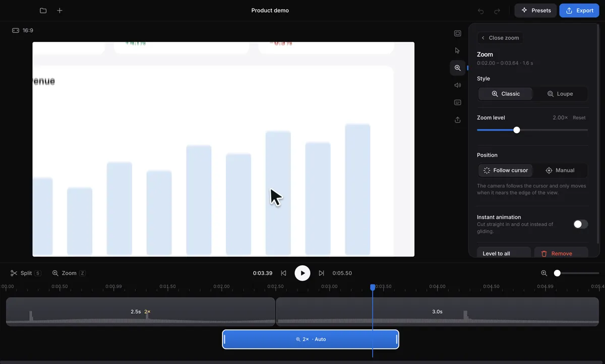The height and width of the screenshot is (364, 605).
Task: Open the share sidebar icon
Action: pyautogui.click(x=457, y=120)
